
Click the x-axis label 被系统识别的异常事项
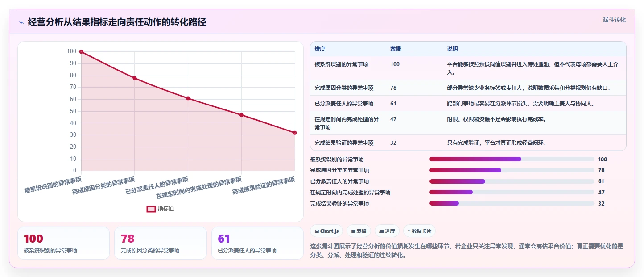click(53, 185)
